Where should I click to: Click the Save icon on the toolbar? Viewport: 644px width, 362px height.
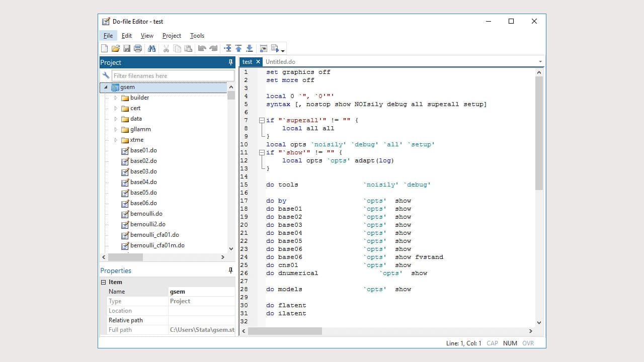coord(126,48)
